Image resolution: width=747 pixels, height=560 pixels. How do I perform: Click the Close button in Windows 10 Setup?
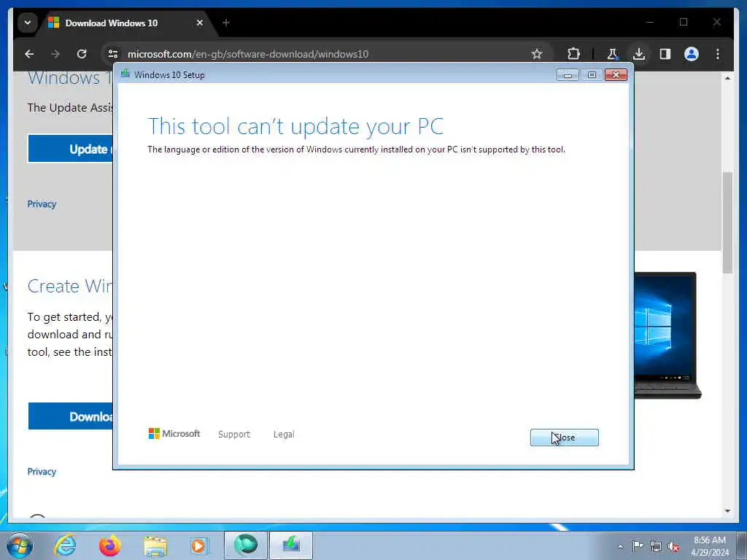(564, 437)
